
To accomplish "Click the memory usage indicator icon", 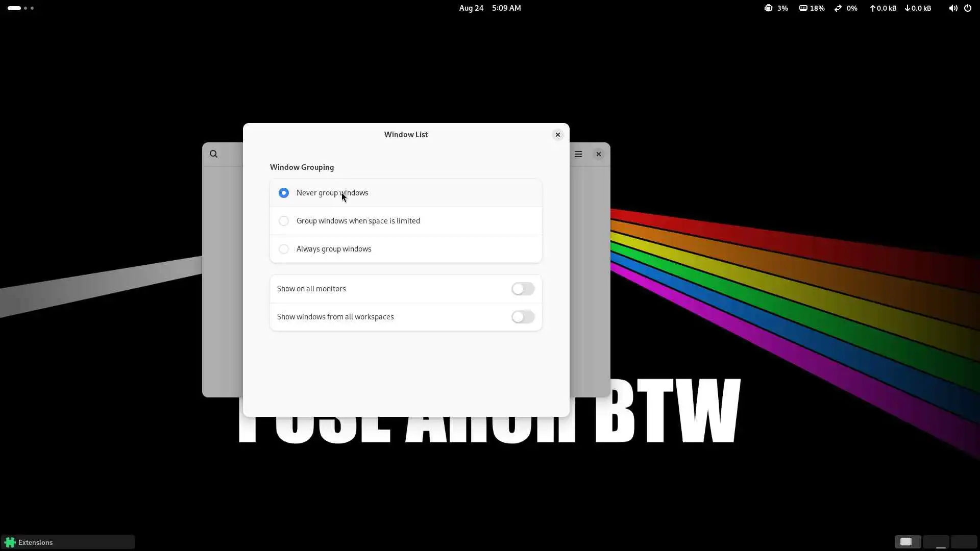I will tap(803, 8).
